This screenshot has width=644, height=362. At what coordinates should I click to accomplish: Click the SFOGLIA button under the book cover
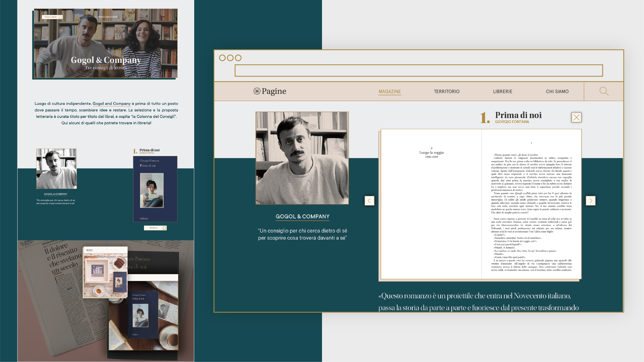point(155,228)
